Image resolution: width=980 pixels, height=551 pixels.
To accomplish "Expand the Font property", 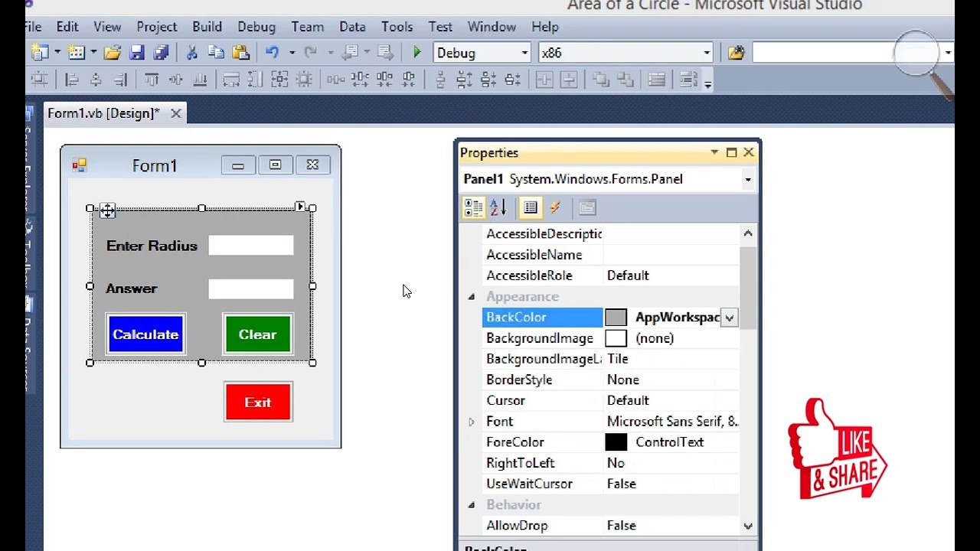I will click(472, 422).
